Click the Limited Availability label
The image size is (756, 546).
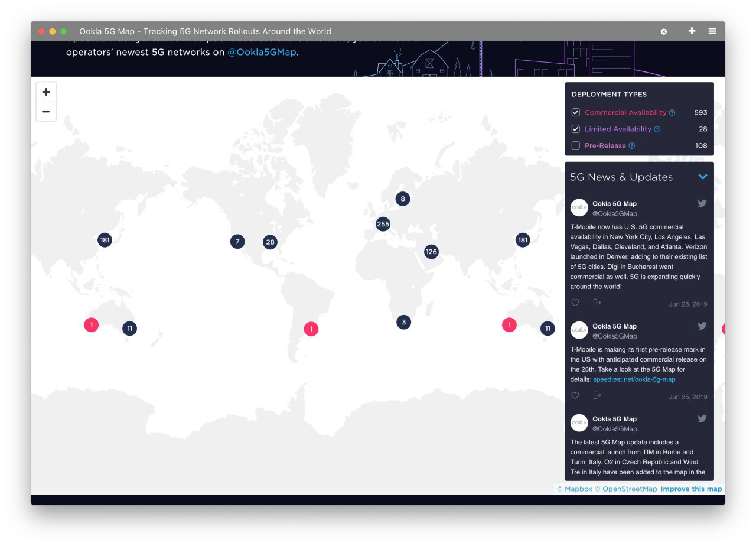pos(618,129)
